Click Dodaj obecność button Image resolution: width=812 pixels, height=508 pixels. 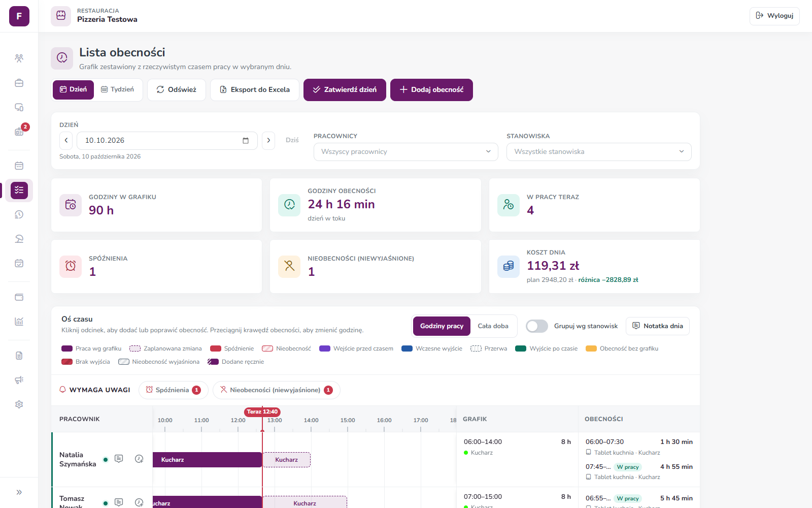(431, 89)
